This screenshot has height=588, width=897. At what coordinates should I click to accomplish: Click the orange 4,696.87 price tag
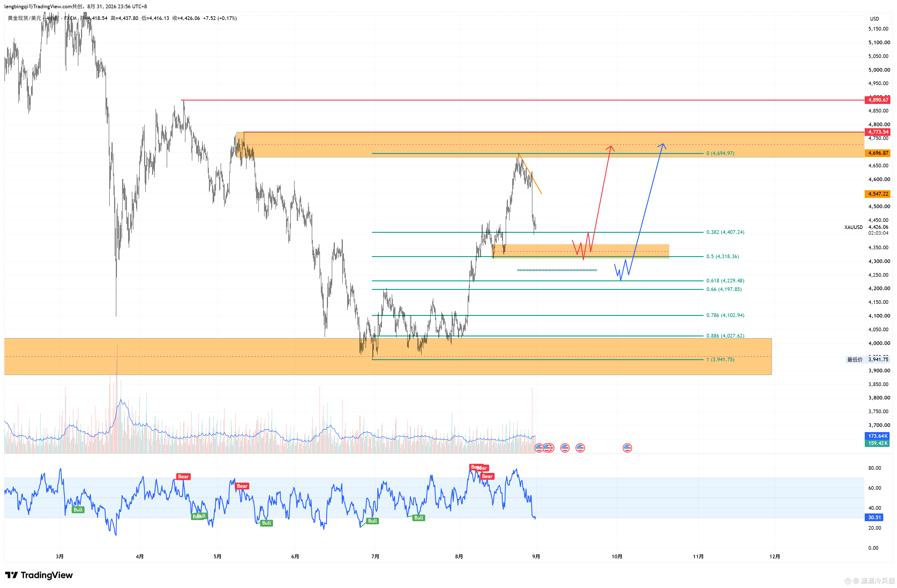878,153
